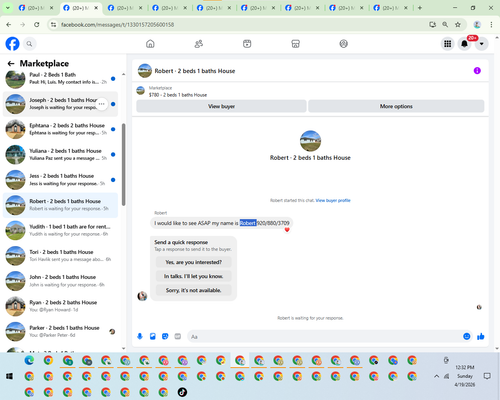Open the purple conversation info icon

click(x=477, y=71)
